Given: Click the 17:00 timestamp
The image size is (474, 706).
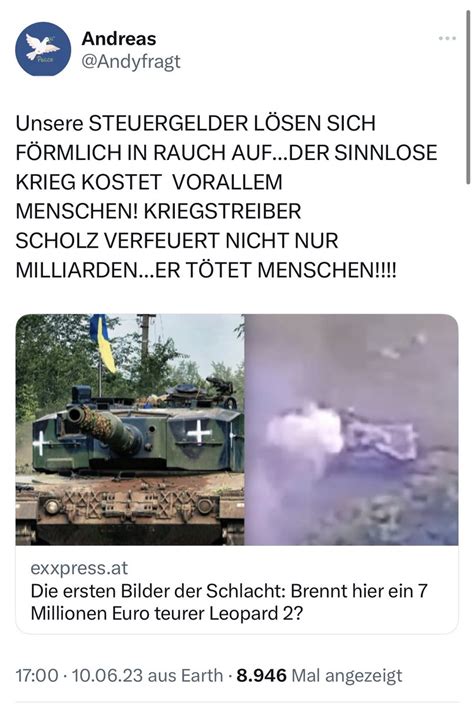Looking at the screenshot, I should point(37,675).
